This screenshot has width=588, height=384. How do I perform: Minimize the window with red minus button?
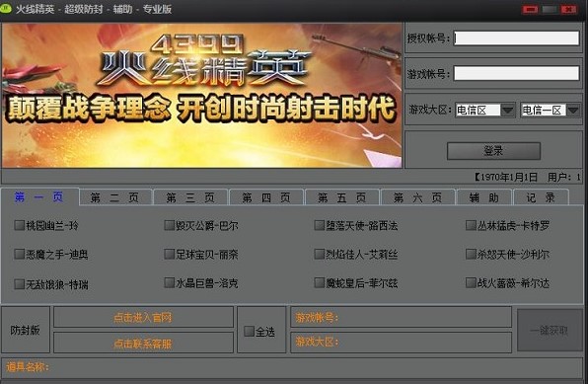[530, 10]
